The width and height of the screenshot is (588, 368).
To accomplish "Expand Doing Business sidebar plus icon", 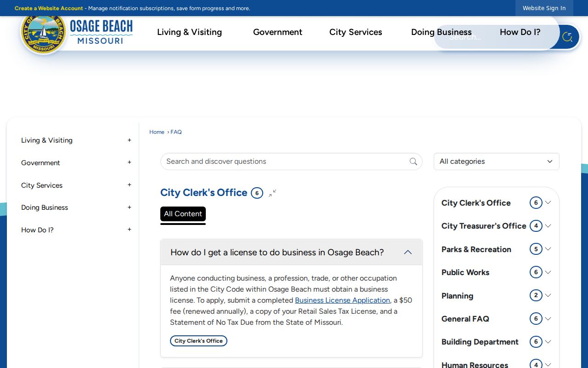I will point(130,207).
